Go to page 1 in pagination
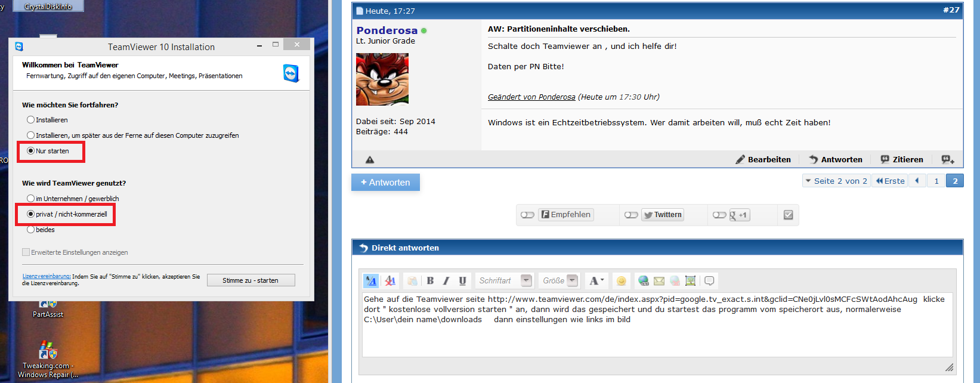Screen dimensions: 980x383 936,181
